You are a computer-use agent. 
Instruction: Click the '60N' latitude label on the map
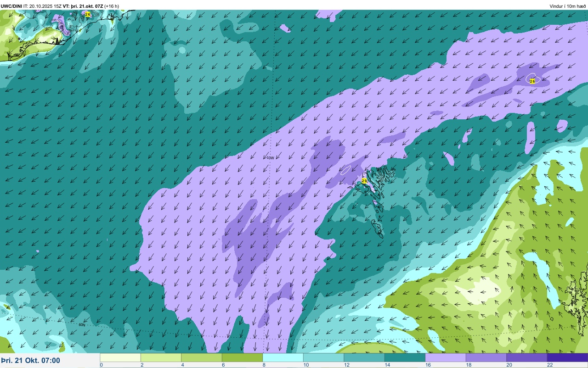(x=82, y=325)
